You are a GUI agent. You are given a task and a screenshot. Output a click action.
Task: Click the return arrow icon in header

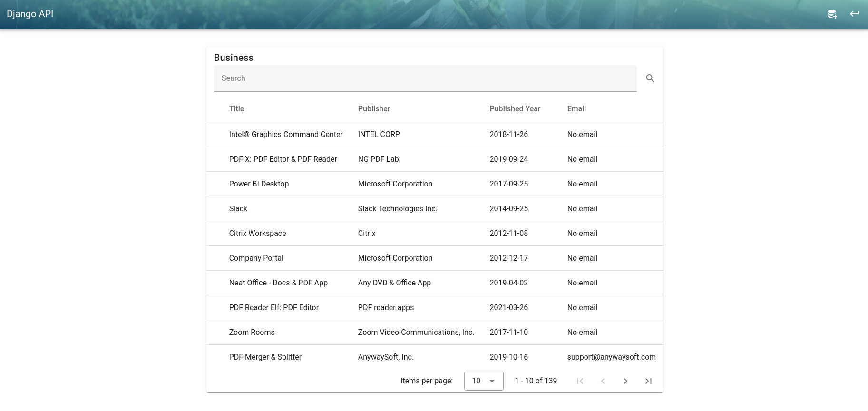click(x=855, y=14)
